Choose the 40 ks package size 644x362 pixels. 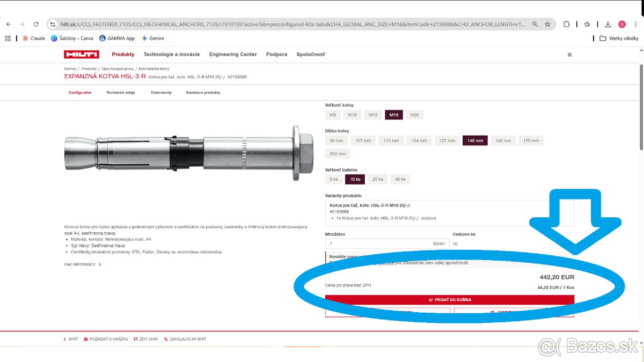point(400,179)
